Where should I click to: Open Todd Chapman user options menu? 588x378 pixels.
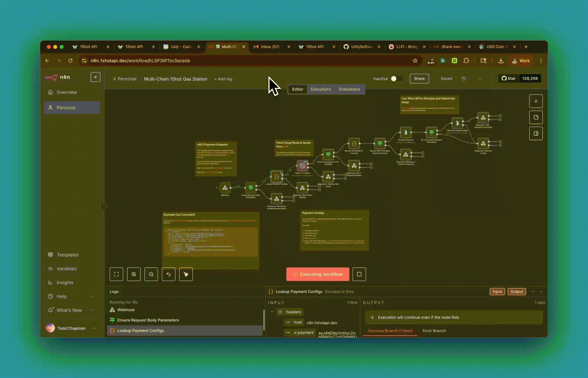click(x=94, y=328)
